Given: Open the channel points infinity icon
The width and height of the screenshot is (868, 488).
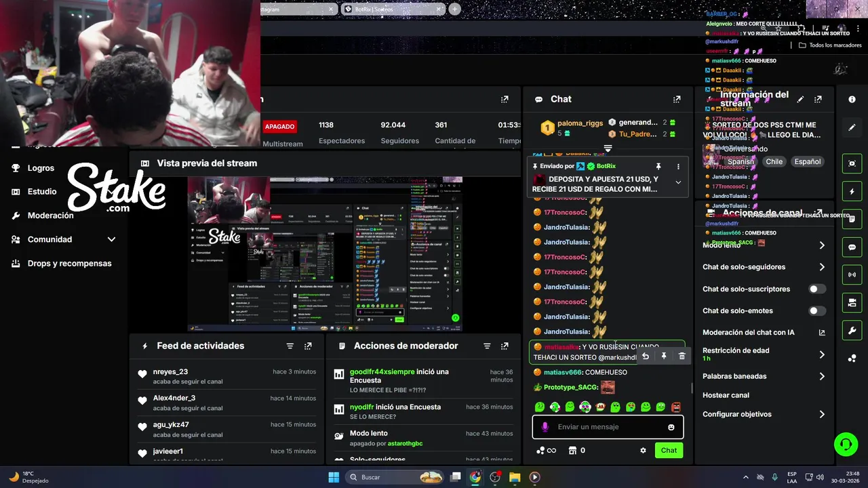Looking at the screenshot, I should [x=546, y=450].
